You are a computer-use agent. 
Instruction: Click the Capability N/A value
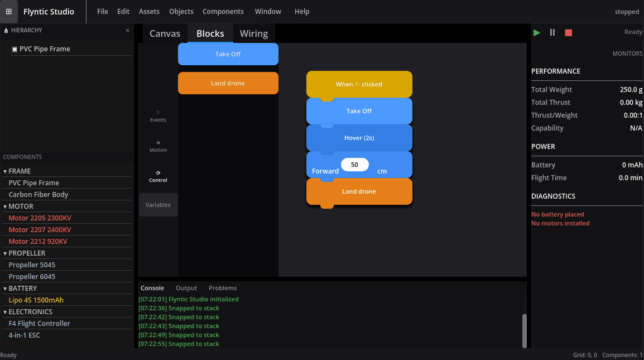(636, 128)
